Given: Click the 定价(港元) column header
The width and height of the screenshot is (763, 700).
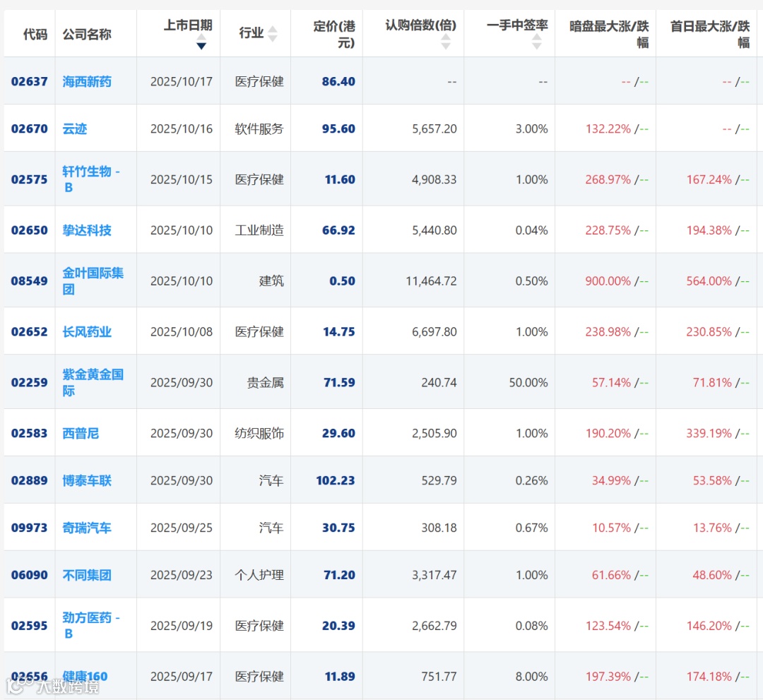Looking at the screenshot, I should (334, 34).
